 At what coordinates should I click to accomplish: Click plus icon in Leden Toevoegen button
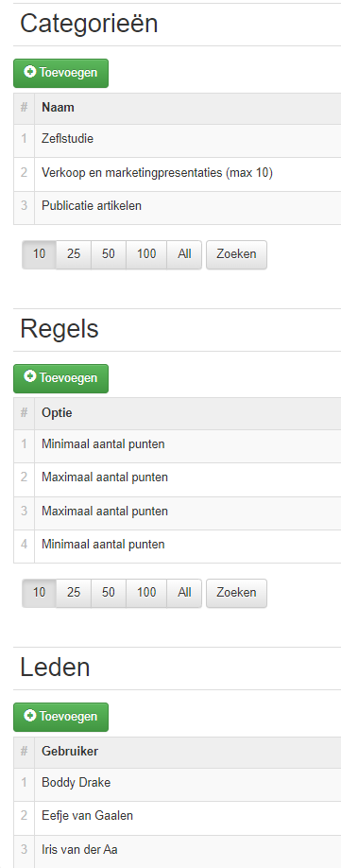[30, 716]
